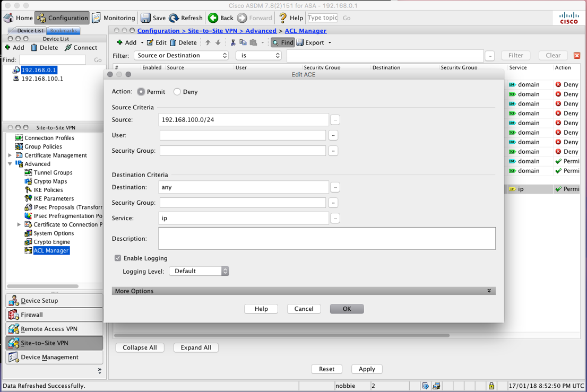The image size is (587, 392).
Task: Select the Permit radio button
Action: click(141, 92)
